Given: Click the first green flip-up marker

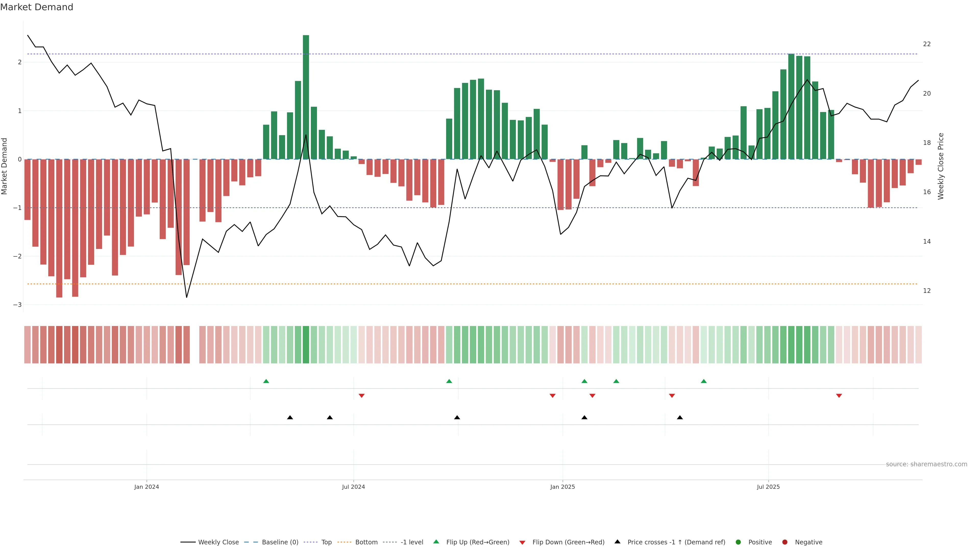Looking at the screenshot, I should [x=266, y=381].
